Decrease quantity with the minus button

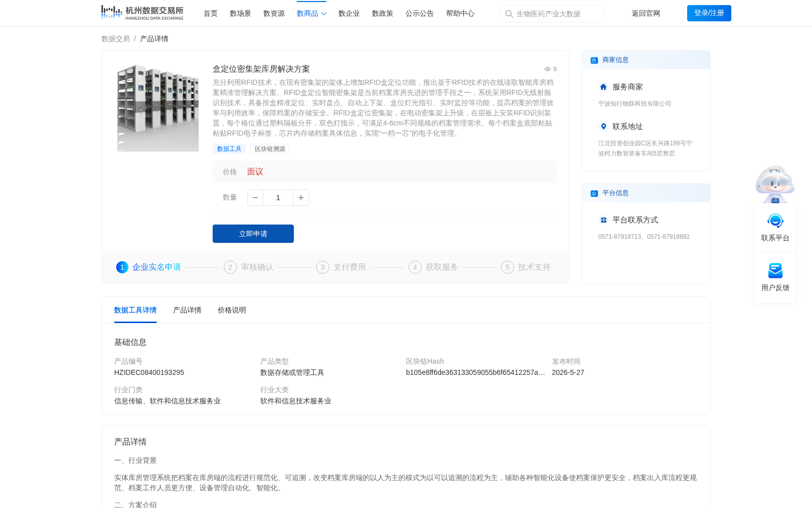tap(255, 198)
